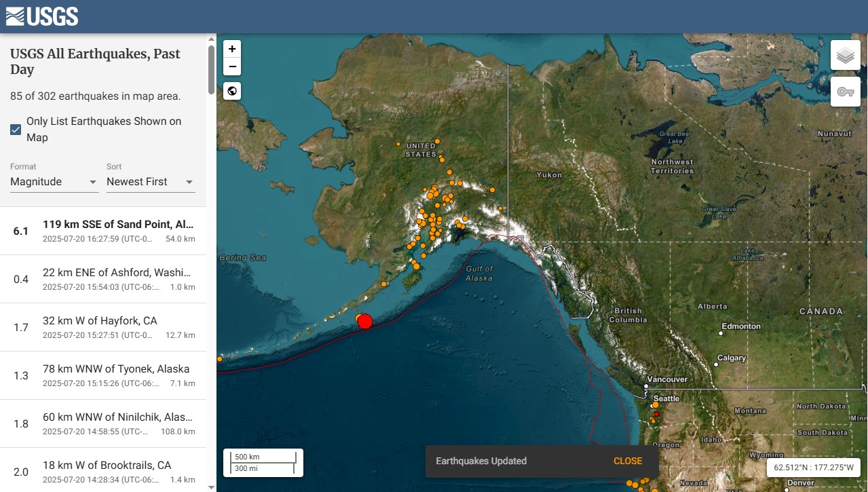Open the Sort dropdown showing Newest First
Image resolution: width=868 pixels, height=492 pixels.
151,182
